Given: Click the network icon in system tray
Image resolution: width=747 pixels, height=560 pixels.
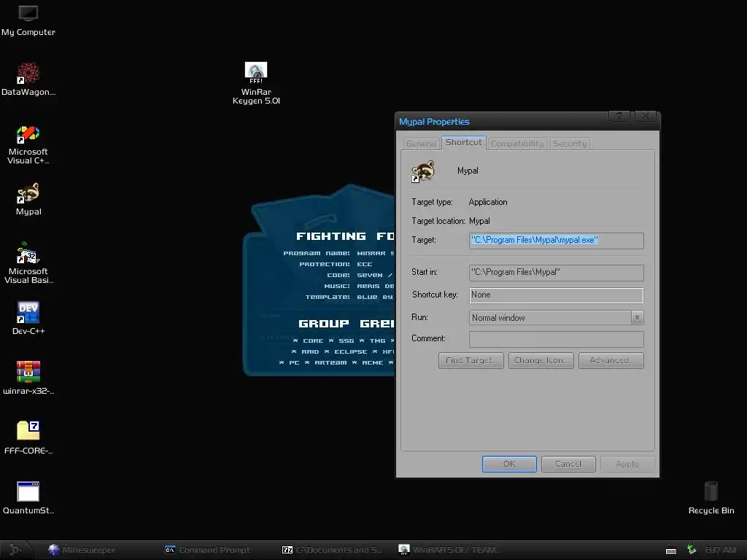Looking at the screenshot, I should click(692, 550).
